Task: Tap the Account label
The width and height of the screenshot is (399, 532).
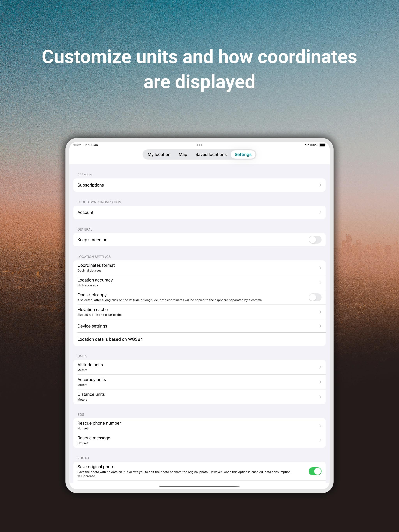Action: click(85, 212)
